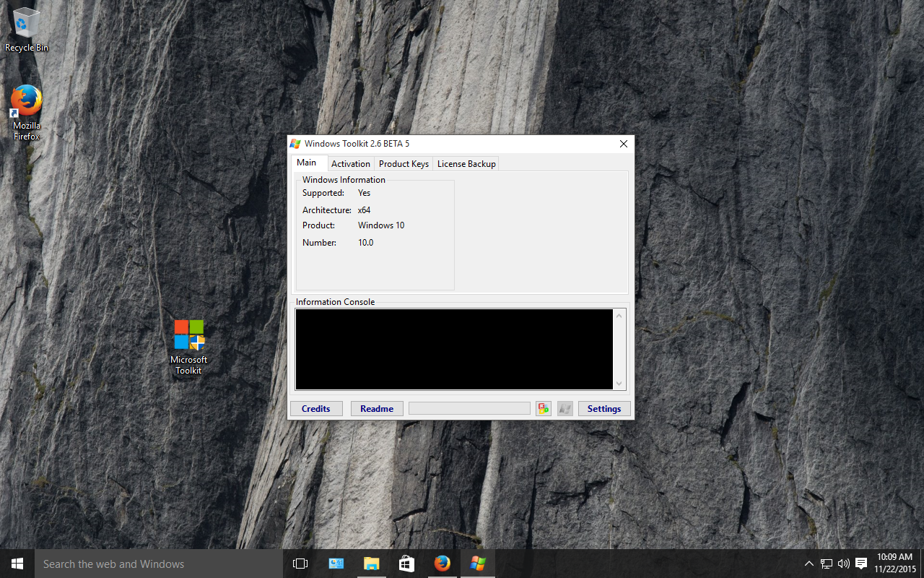Viewport: 924px width, 578px height.
Task: Open Task View from the taskbar
Action: coord(300,564)
